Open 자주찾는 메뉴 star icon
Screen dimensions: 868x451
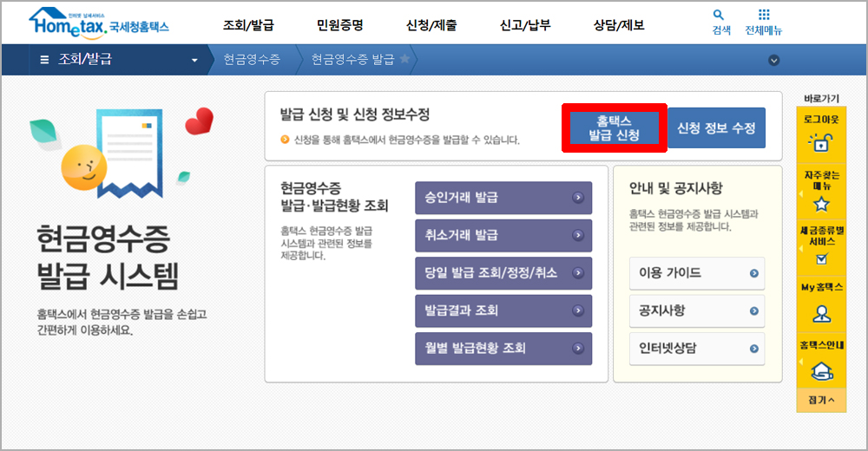tap(821, 204)
